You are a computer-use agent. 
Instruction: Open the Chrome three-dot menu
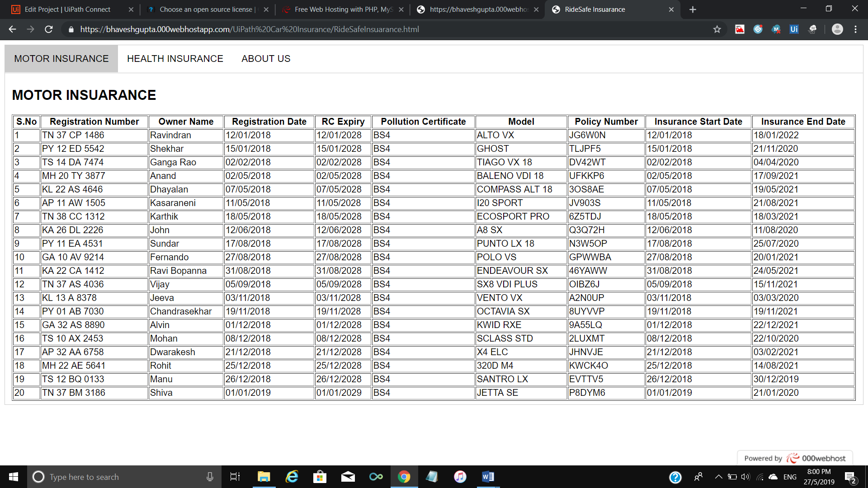(x=855, y=29)
